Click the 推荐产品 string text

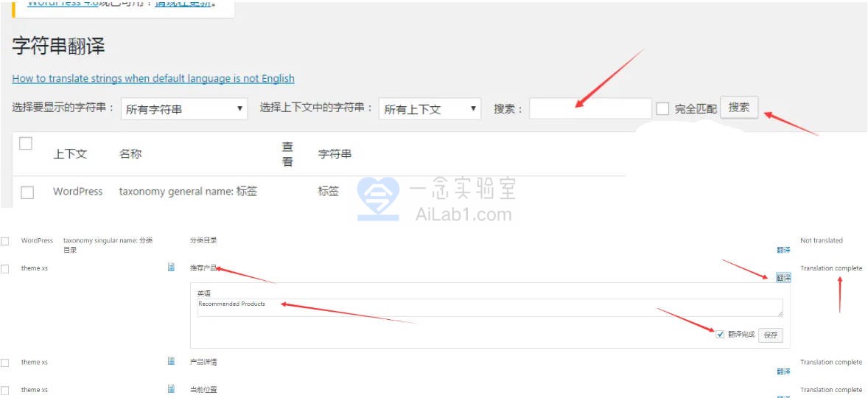[203, 268]
